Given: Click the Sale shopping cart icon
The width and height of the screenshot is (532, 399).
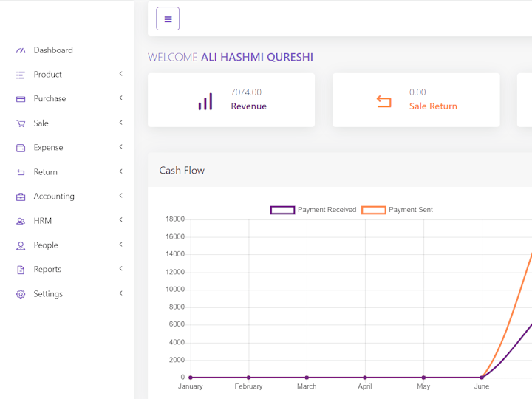Looking at the screenshot, I should tap(21, 123).
